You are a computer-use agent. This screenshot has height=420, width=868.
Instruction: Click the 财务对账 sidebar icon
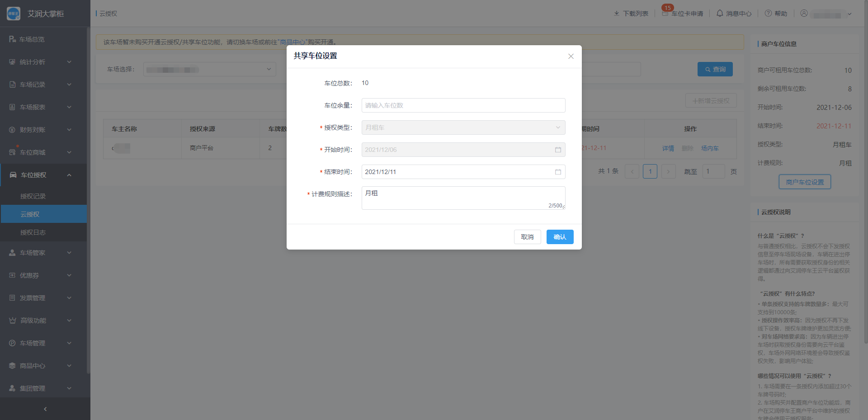[12, 130]
